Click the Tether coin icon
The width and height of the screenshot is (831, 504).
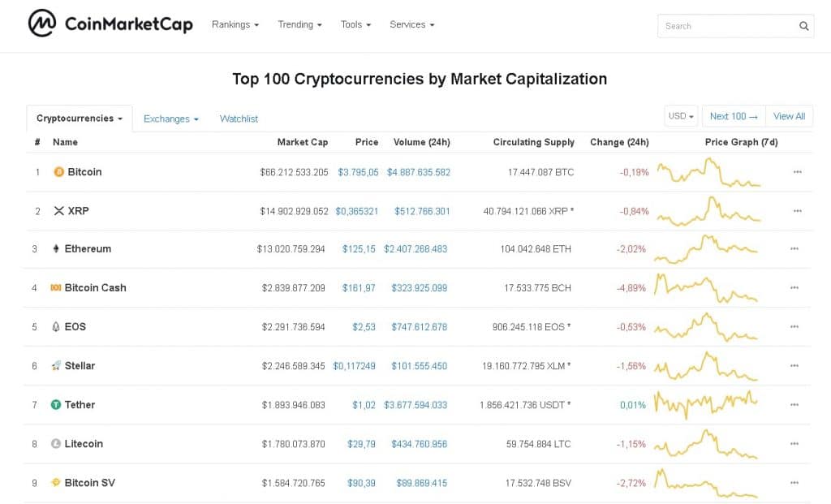[56, 405]
